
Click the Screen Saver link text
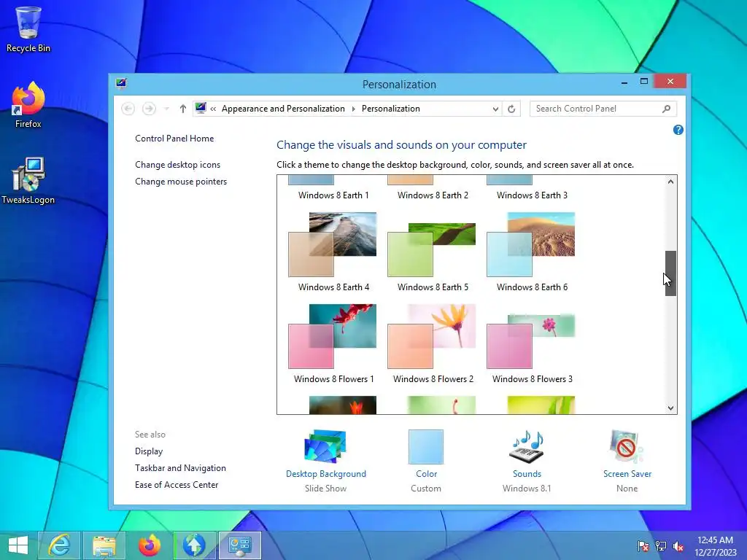point(627,474)
